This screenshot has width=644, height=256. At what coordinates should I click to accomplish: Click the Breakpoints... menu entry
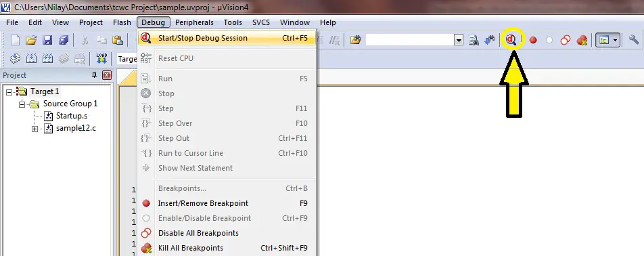[227, 188]
